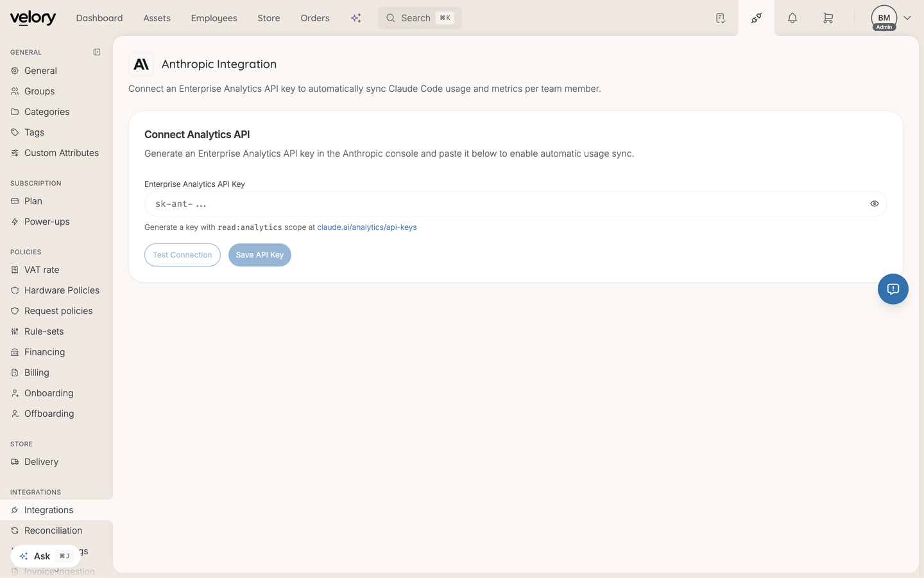This screenshot has width=924, height=578.
Task: Open the Store menu item
Action: coord(269,18)
